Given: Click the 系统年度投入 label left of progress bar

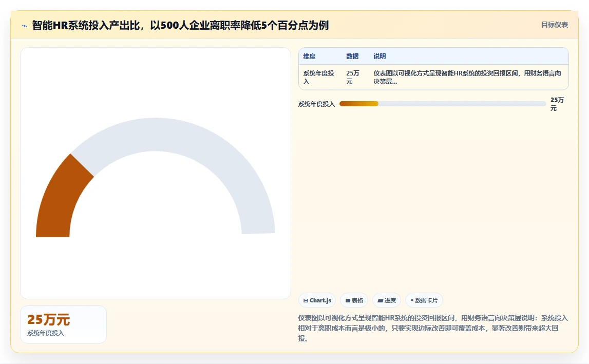Looking at the screenshot, I should click(317, 104).
